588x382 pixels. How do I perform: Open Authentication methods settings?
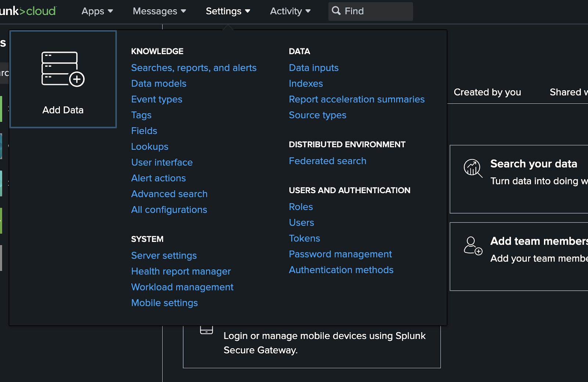pyautogui.click(x=341, y=270)
